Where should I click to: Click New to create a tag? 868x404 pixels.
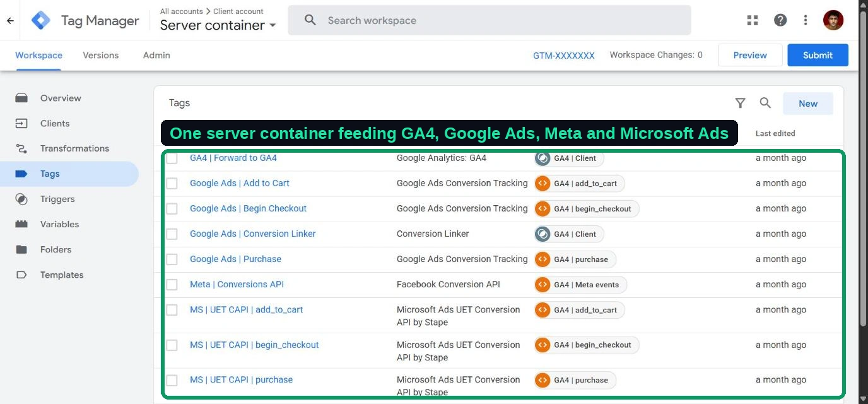point(808,104)
